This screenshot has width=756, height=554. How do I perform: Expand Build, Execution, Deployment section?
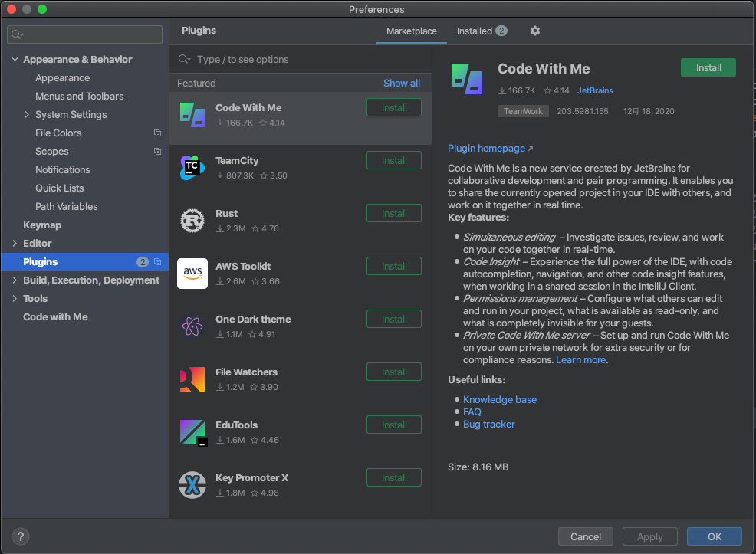(x=15, y=280)
